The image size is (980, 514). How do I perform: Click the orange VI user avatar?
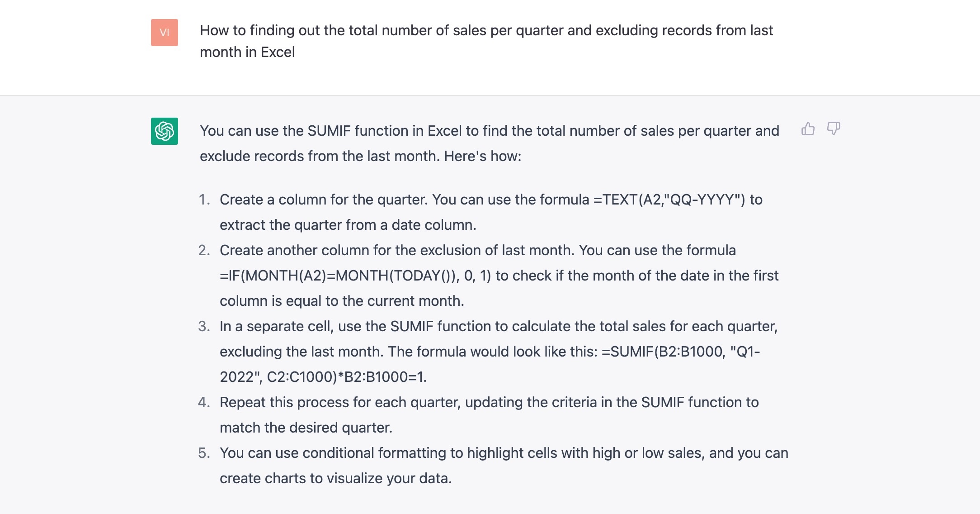tap(165, 33)
